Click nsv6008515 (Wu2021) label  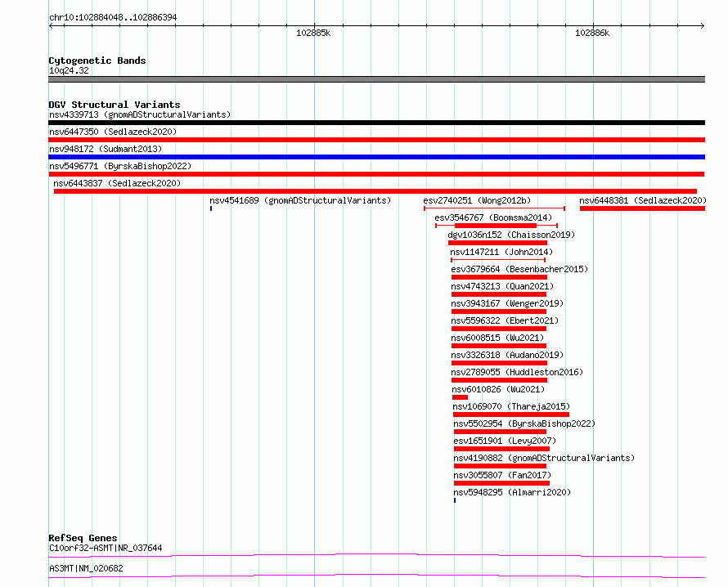(x=497, y=338)
